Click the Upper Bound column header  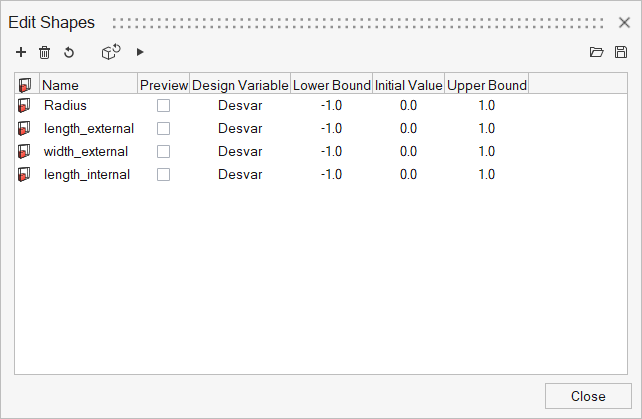[486, 85]
